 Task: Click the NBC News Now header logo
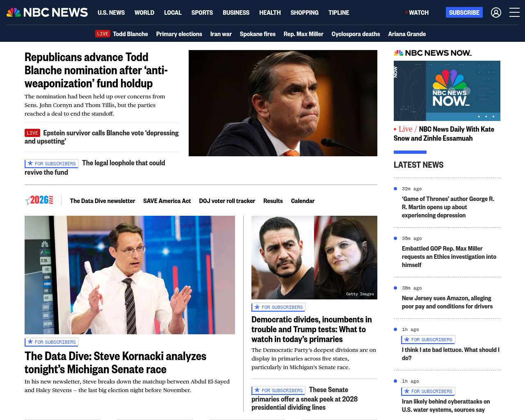(433, 53)
